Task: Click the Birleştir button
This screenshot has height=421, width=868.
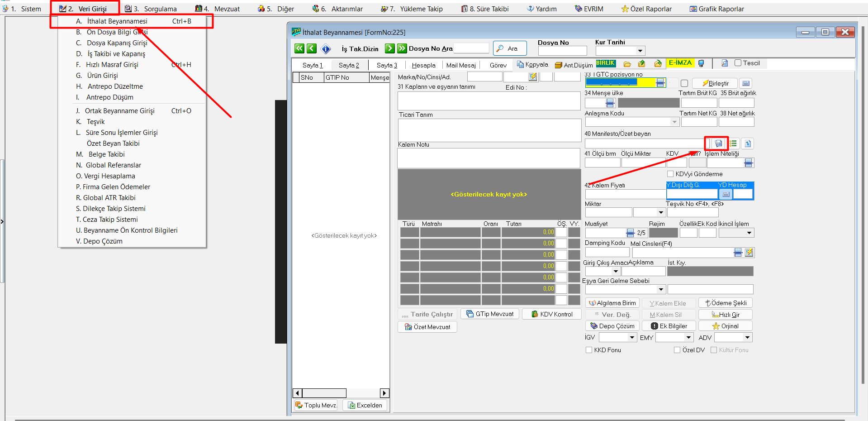Action: pyautogui.click(x=715, y=83)
